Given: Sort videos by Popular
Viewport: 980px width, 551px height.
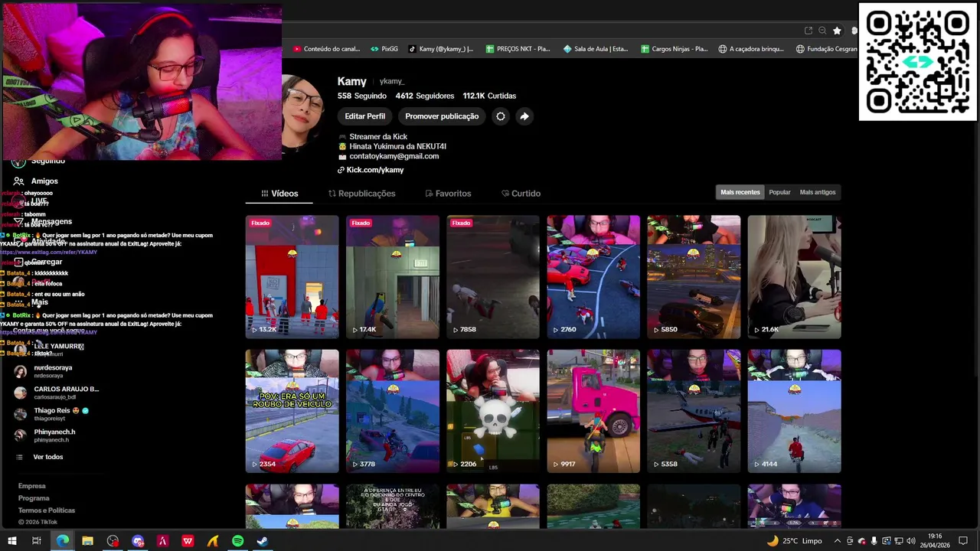Looking at the screenshot, I should [779, 192].
